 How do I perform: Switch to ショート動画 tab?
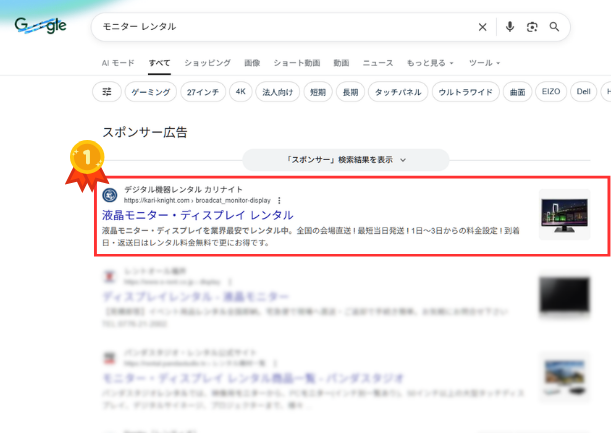[297, 63]
